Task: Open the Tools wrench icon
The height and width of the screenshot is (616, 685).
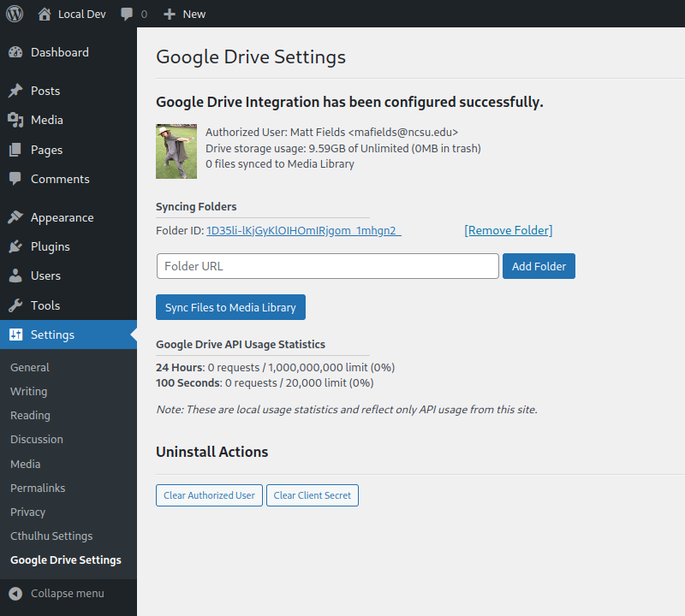Action: 16,305
